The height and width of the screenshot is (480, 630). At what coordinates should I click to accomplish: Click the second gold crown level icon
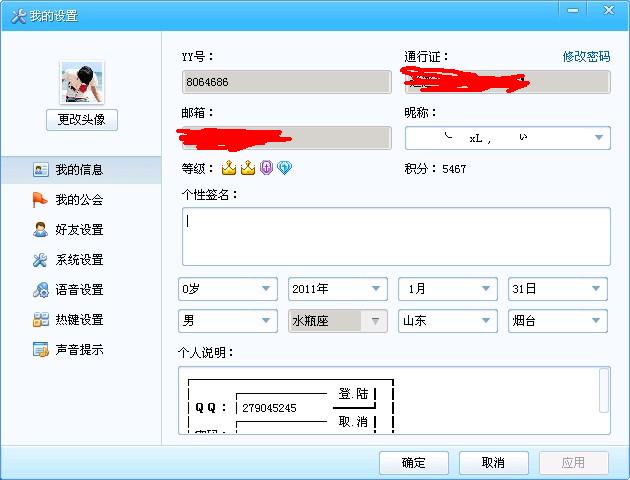pos(248,167)
